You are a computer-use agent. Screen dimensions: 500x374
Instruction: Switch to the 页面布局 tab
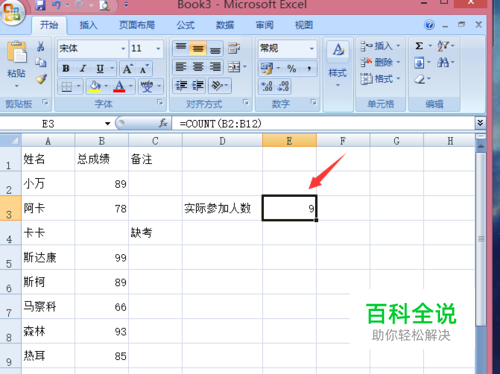(137, 25)
